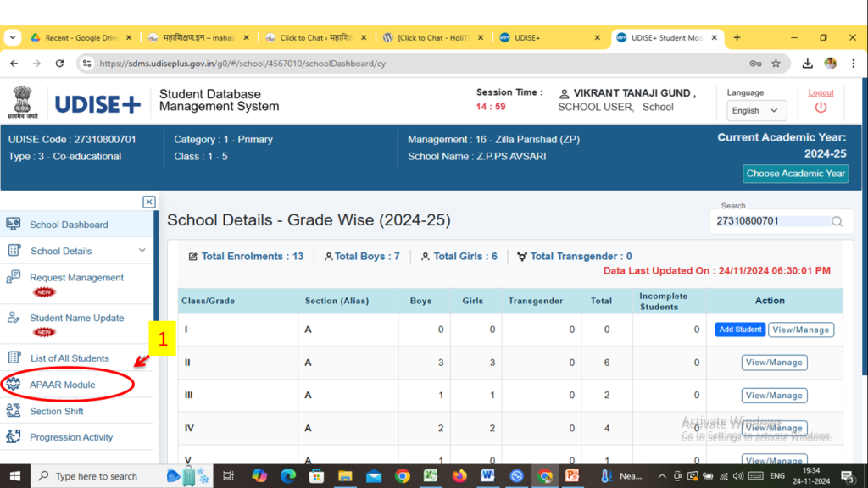868x488 pixels.
Task: Switch to the महाशिक्षण.इन tab
Action: [198, 37]
